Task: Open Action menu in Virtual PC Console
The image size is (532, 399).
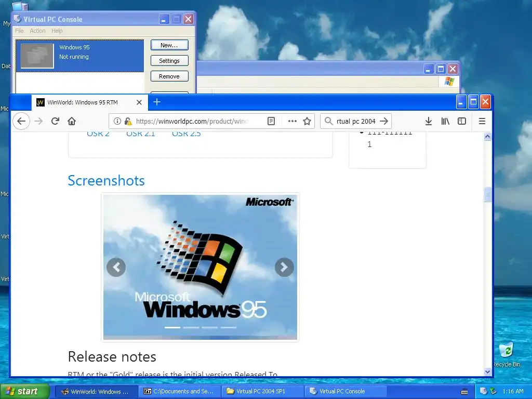Action: 37,31
